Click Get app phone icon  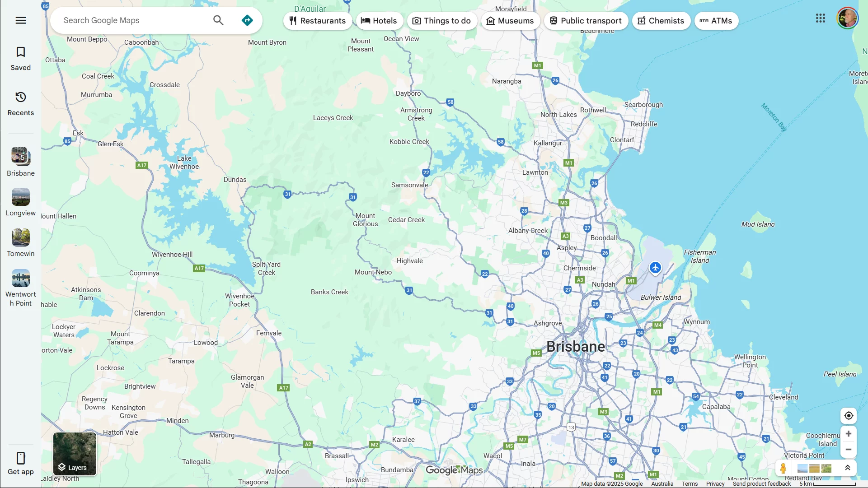[x=21, y=458]
